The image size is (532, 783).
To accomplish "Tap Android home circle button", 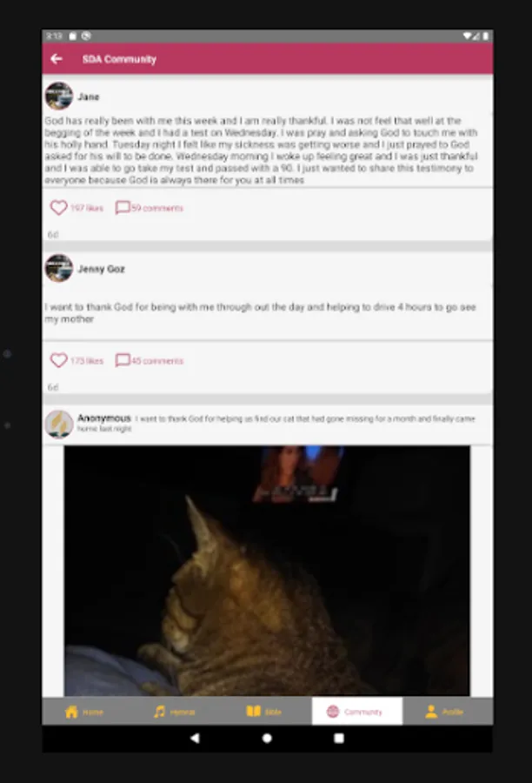I will coord(267,738).
